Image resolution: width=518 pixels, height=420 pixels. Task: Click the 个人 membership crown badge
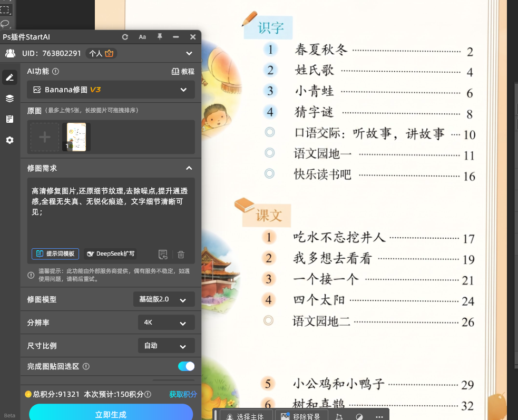tap(101, 53)
